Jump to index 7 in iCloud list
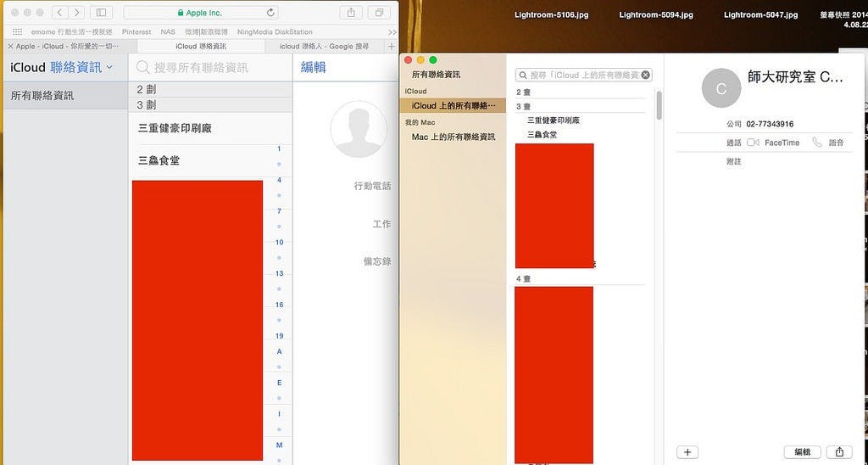The width and height of the screenshot is (868, 465). (279, 211)
